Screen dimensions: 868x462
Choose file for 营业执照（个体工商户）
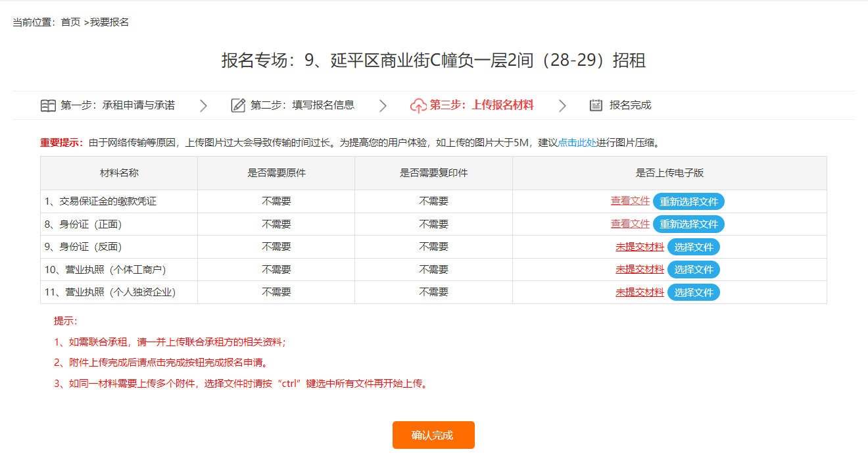(694, 269)
